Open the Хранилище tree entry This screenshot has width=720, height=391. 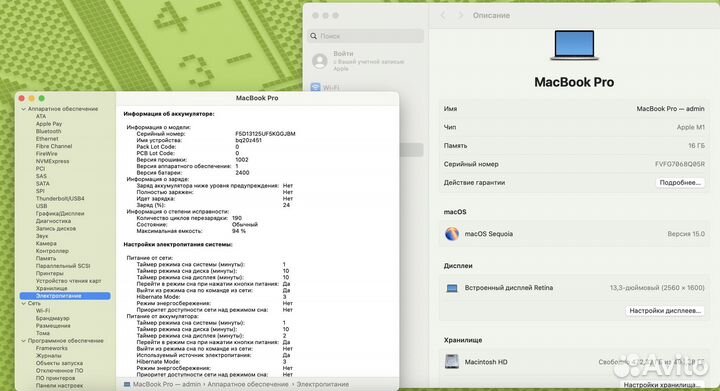click(51, 288)
